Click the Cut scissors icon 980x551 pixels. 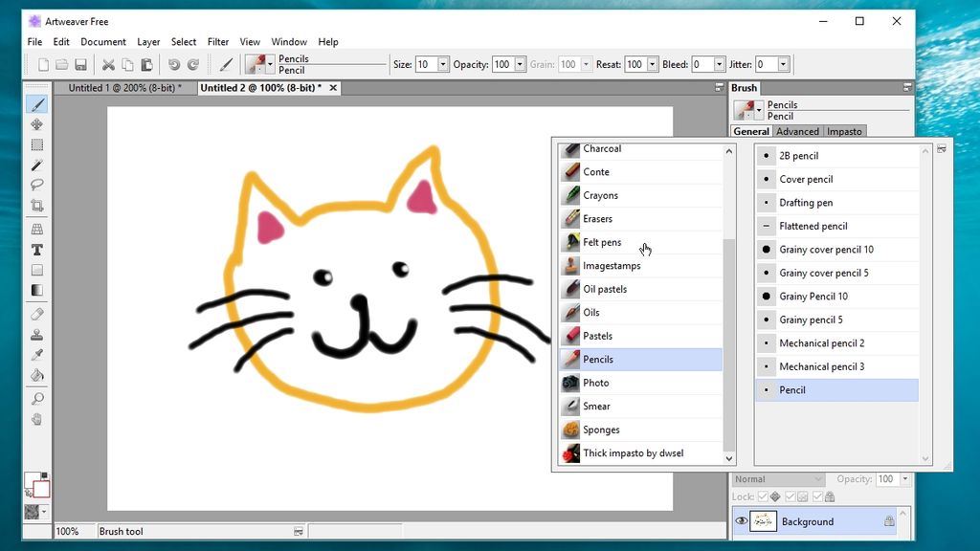click(108, 64)
